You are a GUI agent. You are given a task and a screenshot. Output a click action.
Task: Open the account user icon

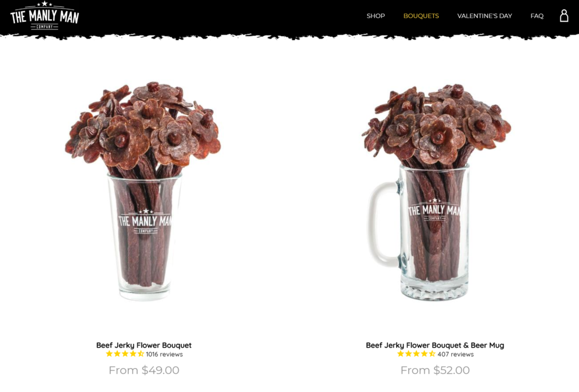coord(564,15)
